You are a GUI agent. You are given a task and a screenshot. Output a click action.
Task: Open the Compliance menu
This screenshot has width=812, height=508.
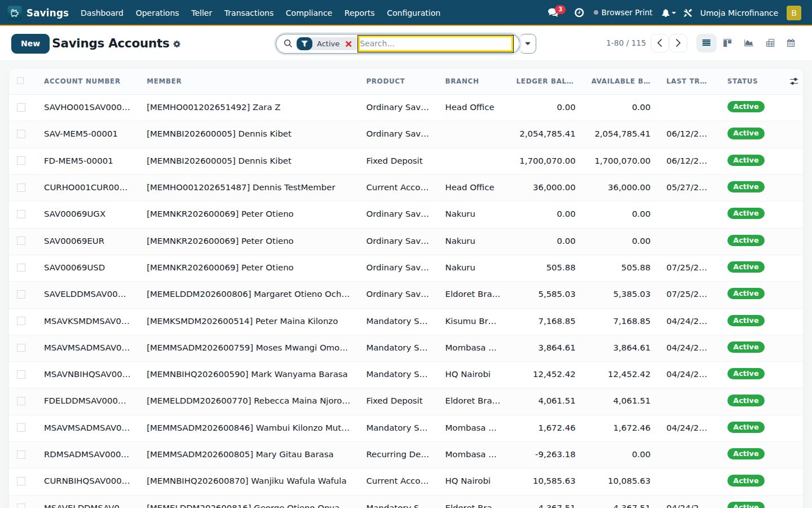(x=308, y=12)
